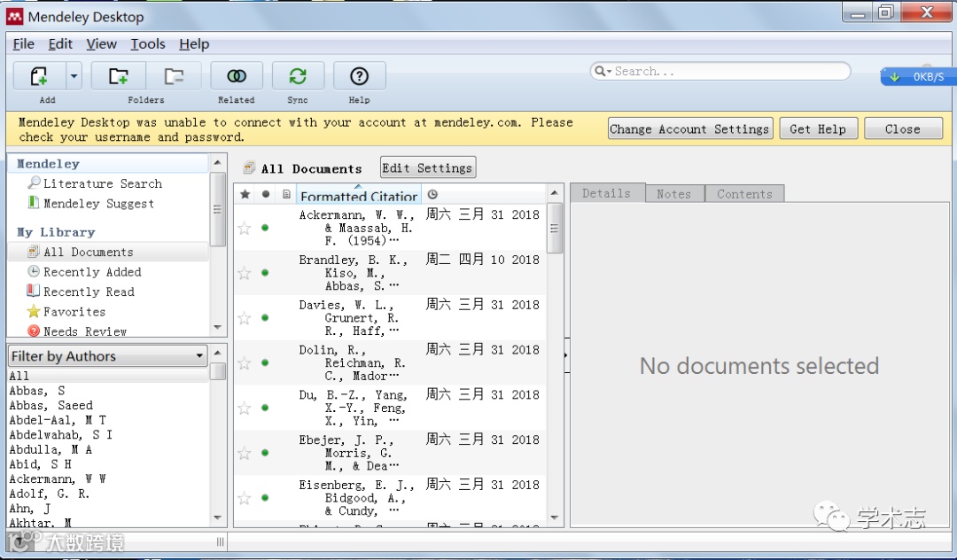The height and width of the screenshot is (560, 957).
Task: Filter by author Adolf, G. R.
Action: (49, 494)
